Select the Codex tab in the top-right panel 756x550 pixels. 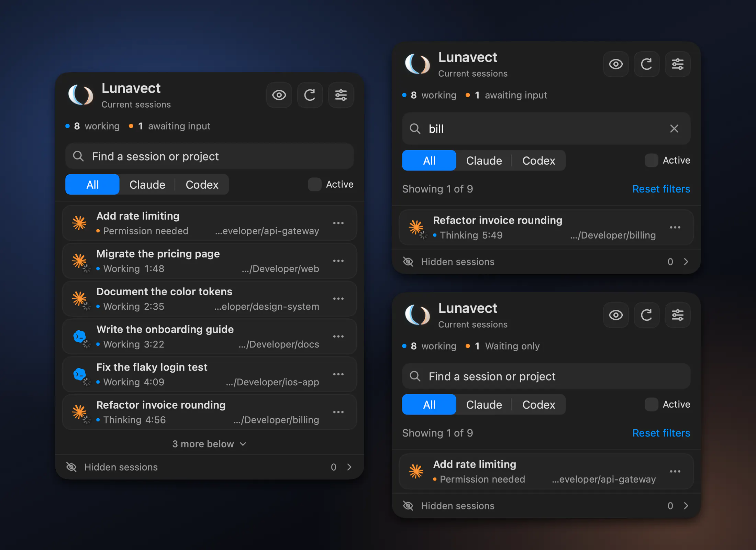(x=539, y=161)
